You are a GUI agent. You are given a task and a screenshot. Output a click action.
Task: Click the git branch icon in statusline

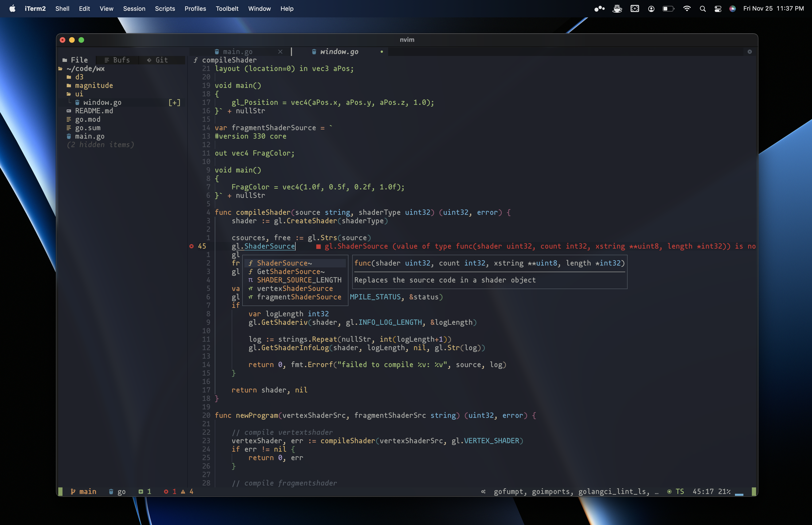tap(73, 491)
